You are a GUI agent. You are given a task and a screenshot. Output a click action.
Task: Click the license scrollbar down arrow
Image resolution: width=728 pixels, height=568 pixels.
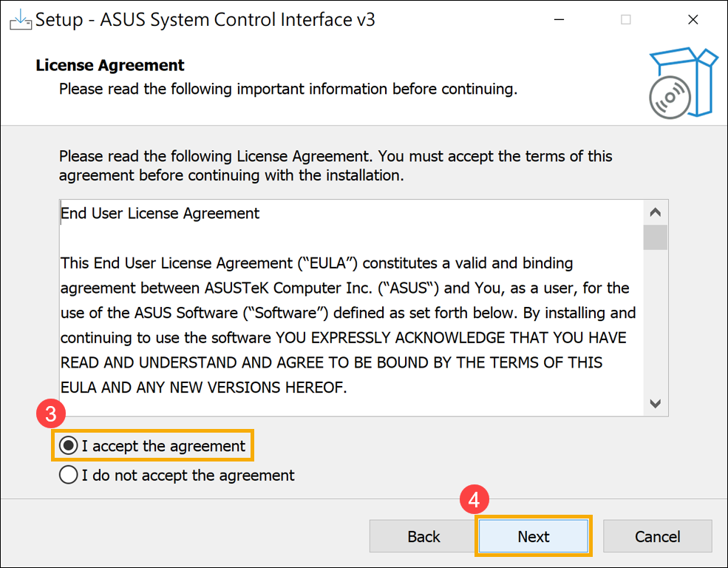[655, 403]
